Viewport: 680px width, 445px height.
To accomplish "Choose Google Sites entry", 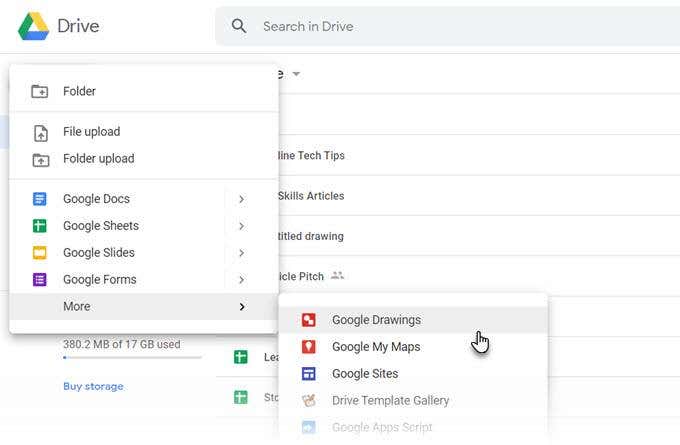I will (x=413, y=374).
